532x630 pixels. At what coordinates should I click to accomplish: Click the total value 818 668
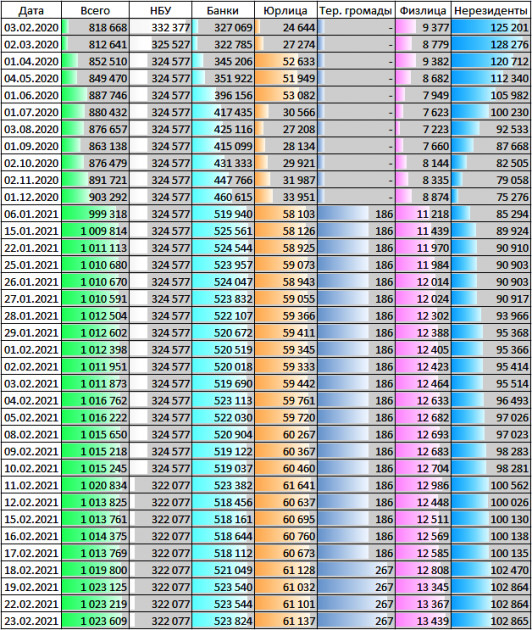tap(95, 27)
